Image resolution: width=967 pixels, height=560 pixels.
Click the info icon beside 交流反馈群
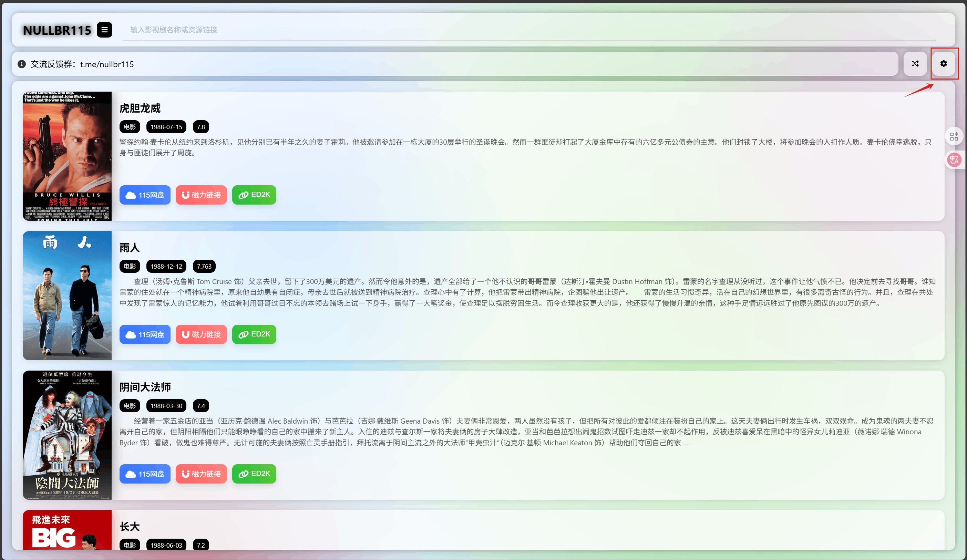point(22,64)
